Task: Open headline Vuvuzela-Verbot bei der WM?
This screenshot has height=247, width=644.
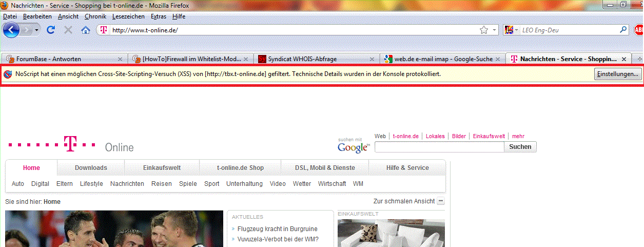Action: tap(278, 239)
